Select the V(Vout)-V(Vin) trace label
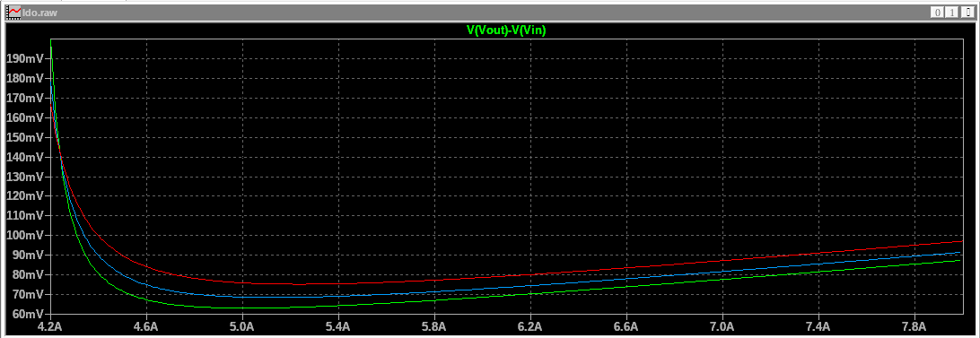 coord(507,30)
